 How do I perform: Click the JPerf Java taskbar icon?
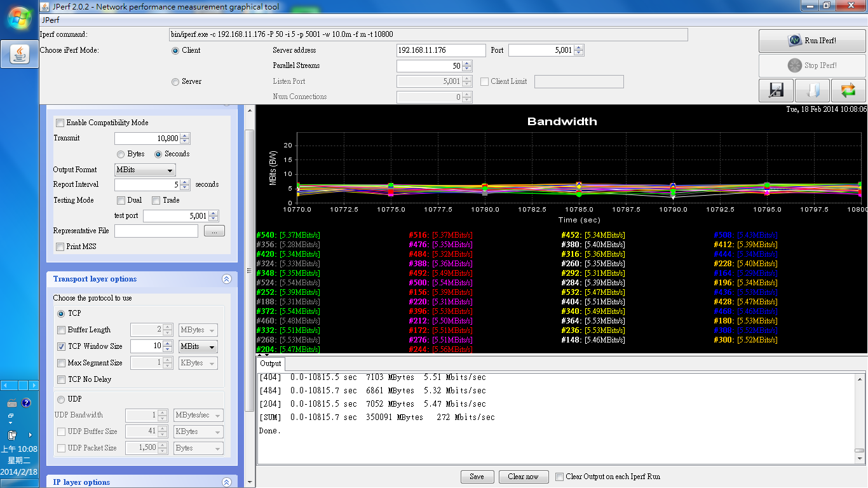19,53
